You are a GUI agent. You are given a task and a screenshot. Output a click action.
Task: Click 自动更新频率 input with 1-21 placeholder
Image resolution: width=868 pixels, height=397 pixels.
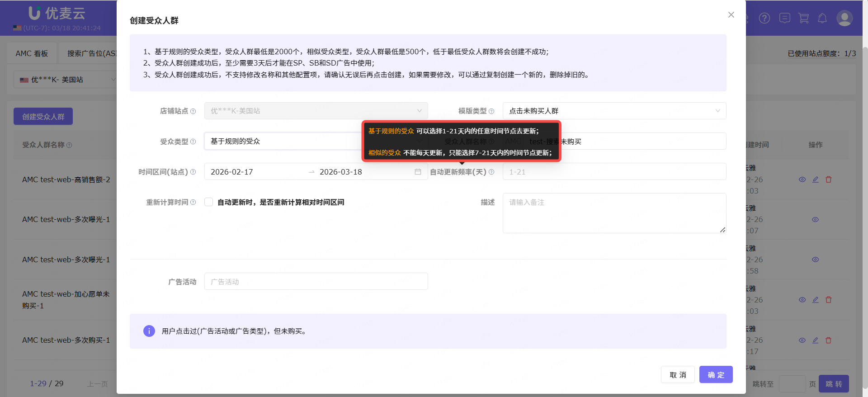(x=614, y=171)
